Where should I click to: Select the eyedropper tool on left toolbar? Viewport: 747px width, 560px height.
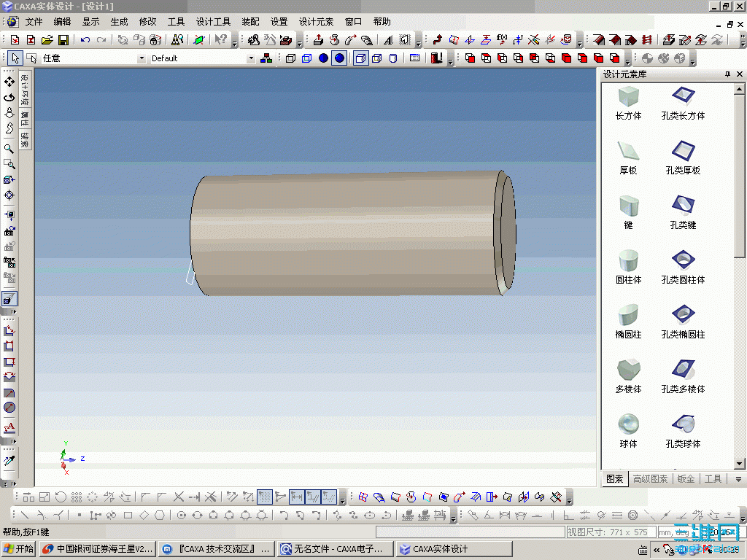click(x=9, y=461)
